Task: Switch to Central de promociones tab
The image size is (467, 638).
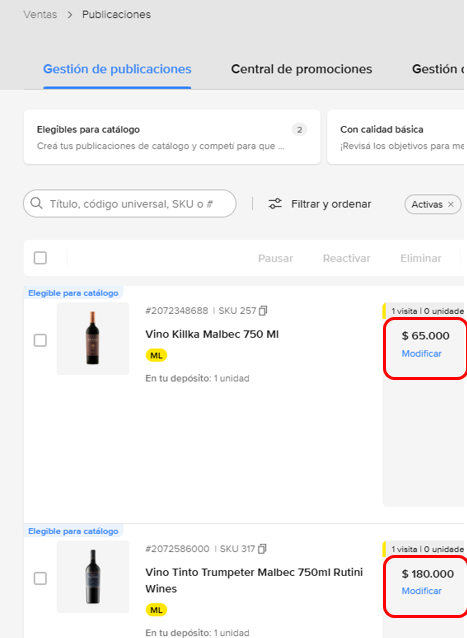Action: click(301, 69)
